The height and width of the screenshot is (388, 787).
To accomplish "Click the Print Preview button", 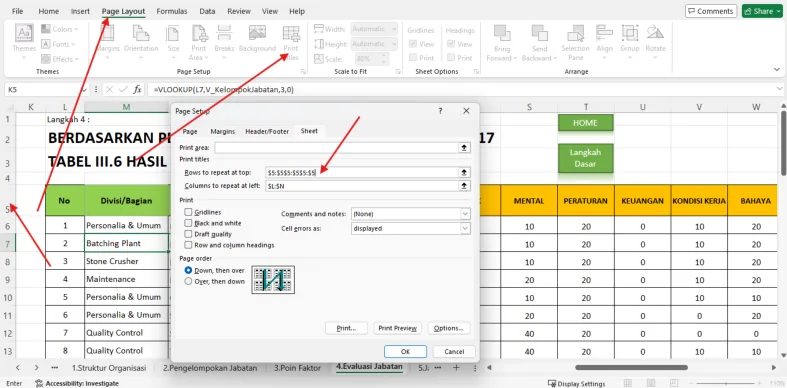I will coord(398,328).
